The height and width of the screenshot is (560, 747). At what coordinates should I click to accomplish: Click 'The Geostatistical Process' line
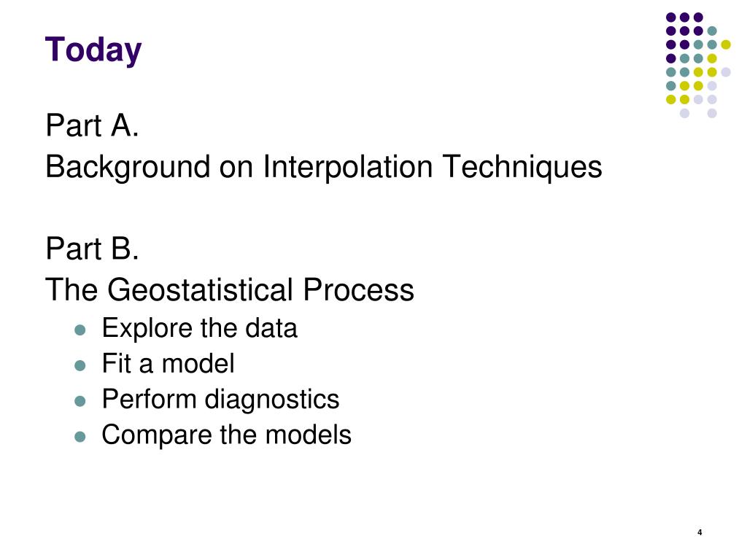click(230, 289)
